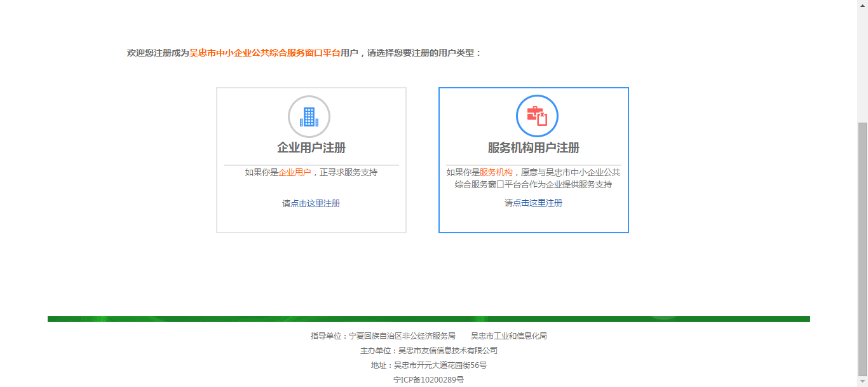Select the 企业用户注册 heading

311,148
